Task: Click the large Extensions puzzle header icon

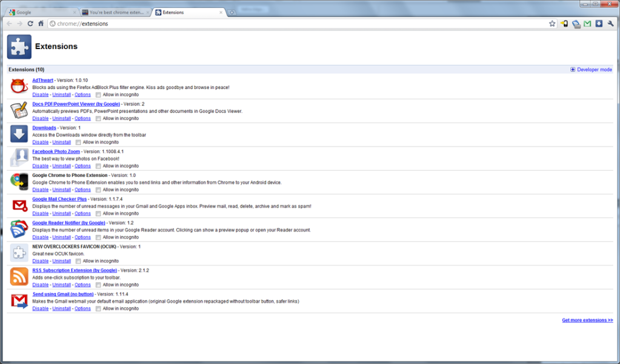Action: pyautogui.click(x=19, y=47)
